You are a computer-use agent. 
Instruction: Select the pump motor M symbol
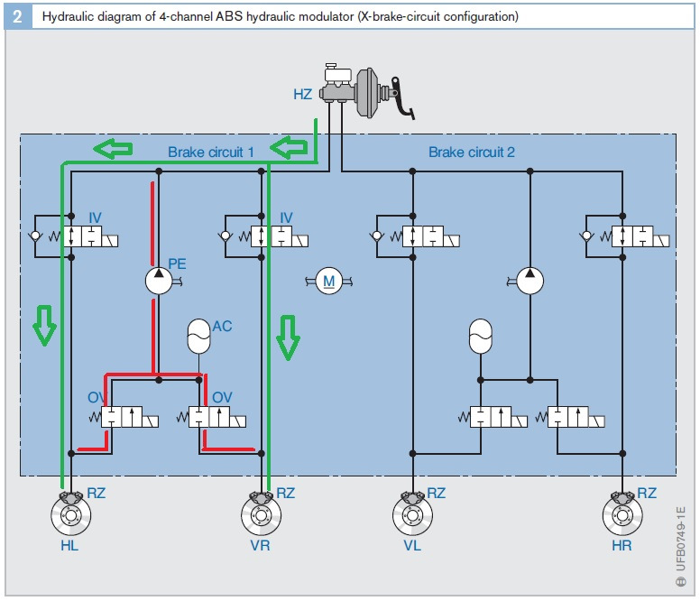click(329, 281)
